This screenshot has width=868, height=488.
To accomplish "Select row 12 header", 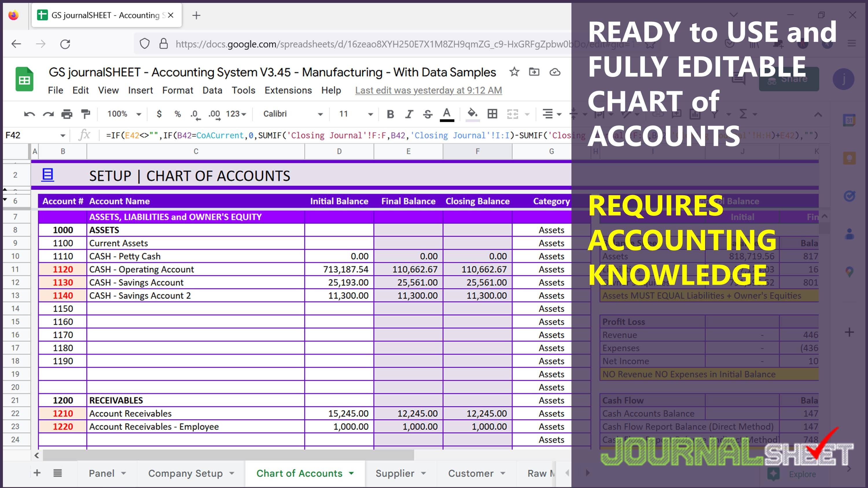I will coord(16,283).
